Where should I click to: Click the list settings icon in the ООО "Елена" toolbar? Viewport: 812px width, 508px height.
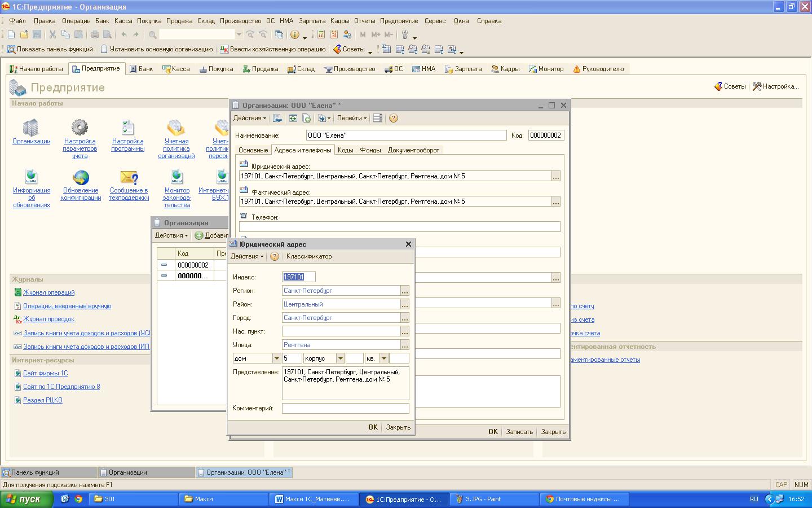pos(378,118)
